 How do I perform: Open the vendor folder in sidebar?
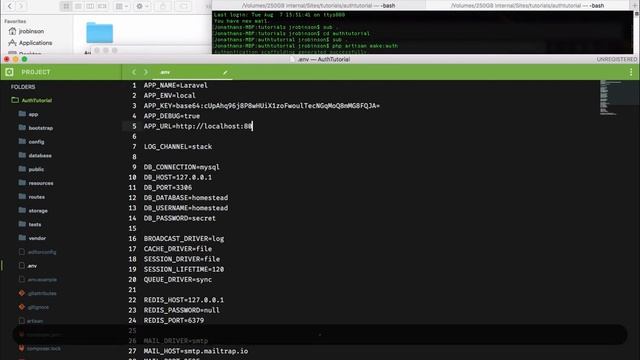32,238
